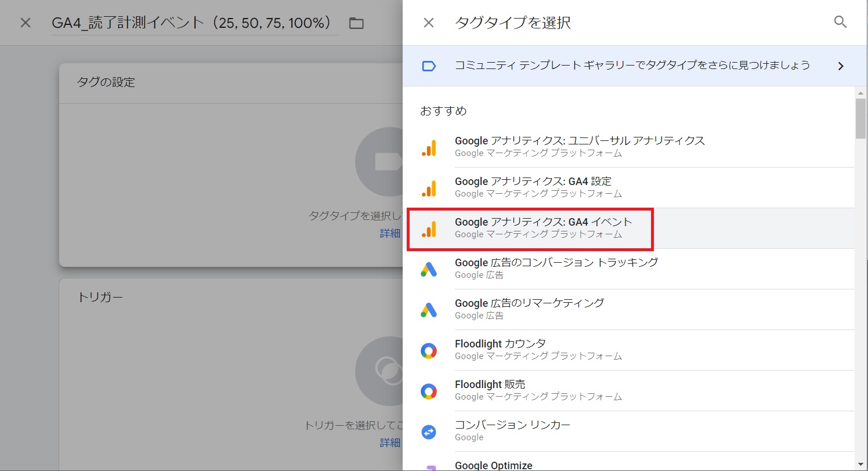
Task: Open the folder icon beside the tag name
Action: tap(356, 23)
